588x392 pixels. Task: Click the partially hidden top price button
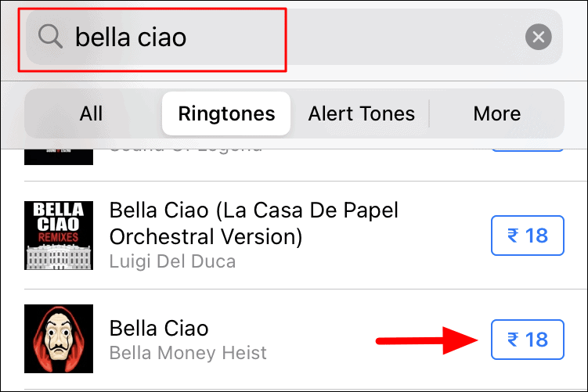(x=527, y=150)
